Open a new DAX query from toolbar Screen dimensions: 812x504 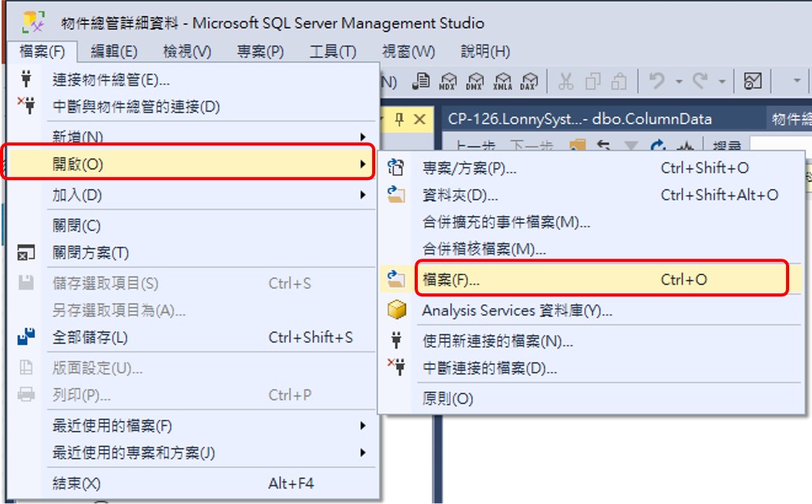pyautogui.click(x=530, y=81)
